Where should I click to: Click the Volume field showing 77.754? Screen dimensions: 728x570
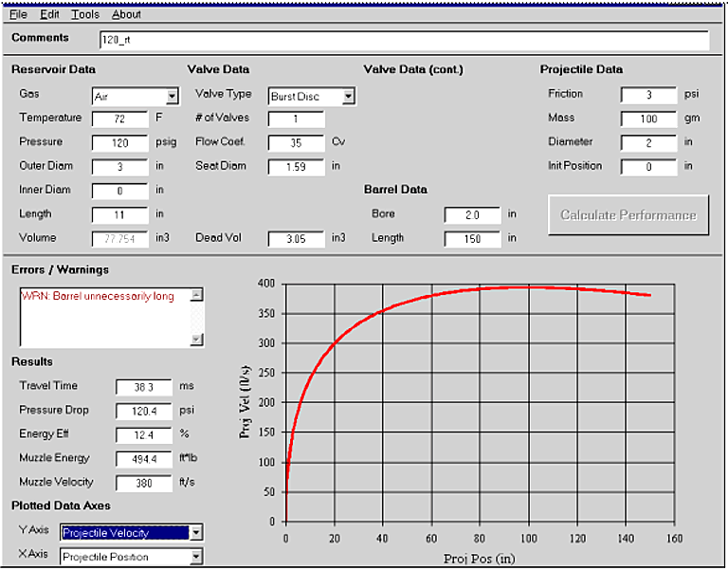click(x=119, y=239)
